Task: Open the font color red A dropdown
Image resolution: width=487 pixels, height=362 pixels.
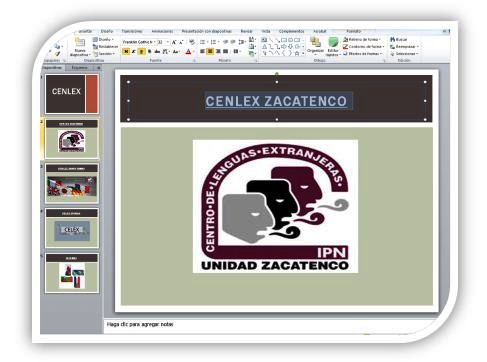Action: click(x=189, y=52)
